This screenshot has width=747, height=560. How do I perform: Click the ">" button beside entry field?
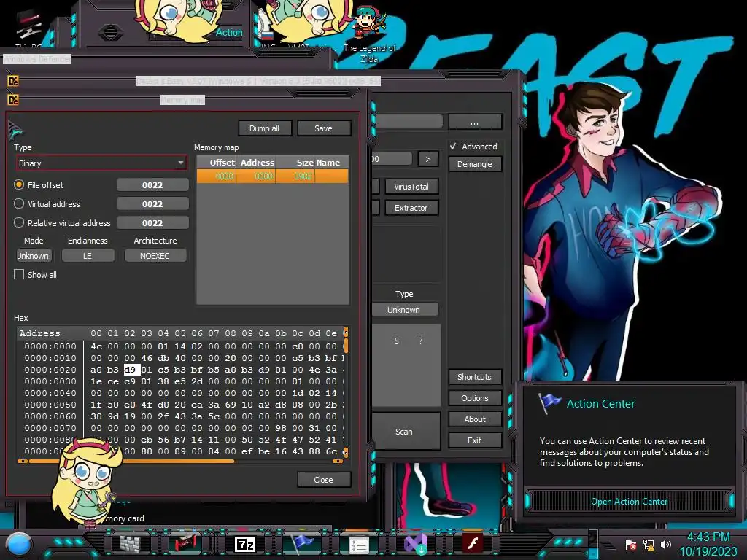pyautogui.click(x=427, y=159)
